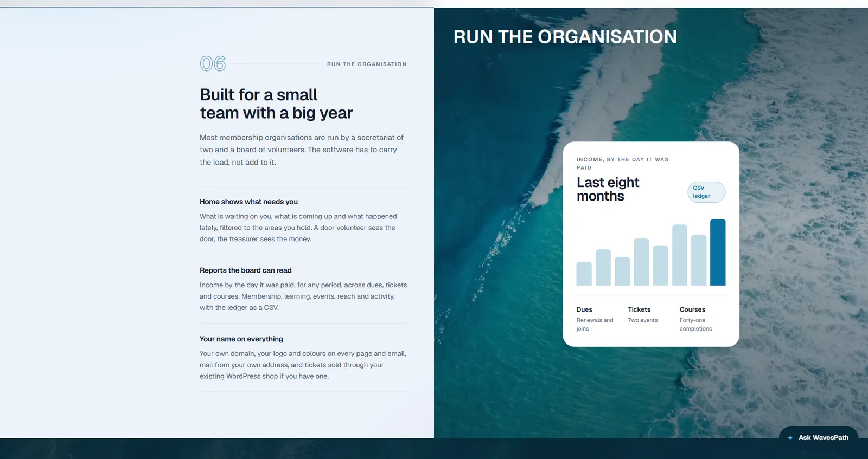Click the "Two events" caption
The image size is (868, 459).
tap(643, 320)
